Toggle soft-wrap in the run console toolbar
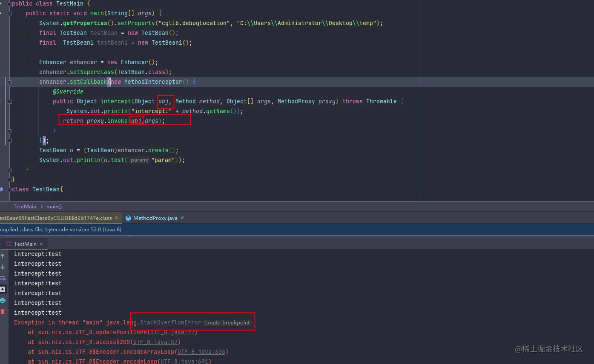This screenshot has height=364, width=594. point(3,278)
